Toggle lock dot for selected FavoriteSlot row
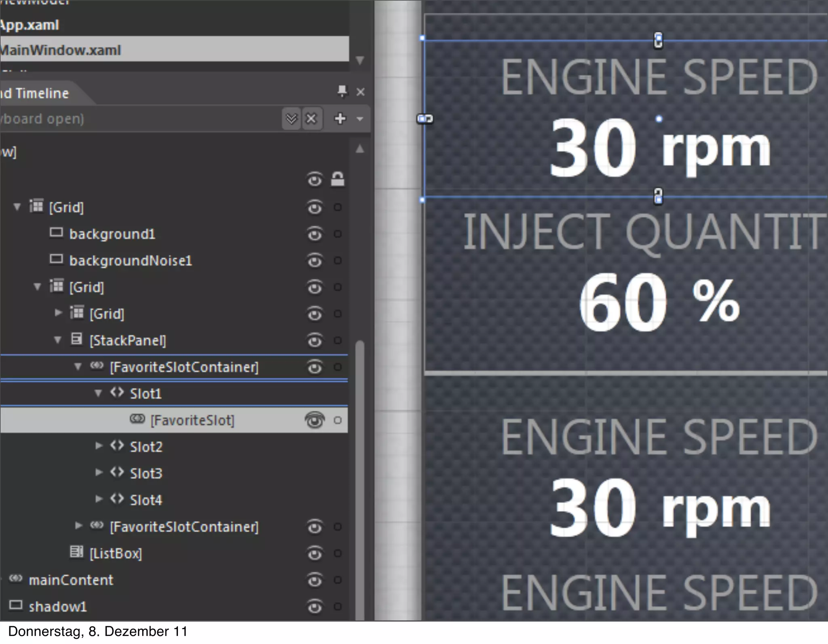 tap(338, 420)
